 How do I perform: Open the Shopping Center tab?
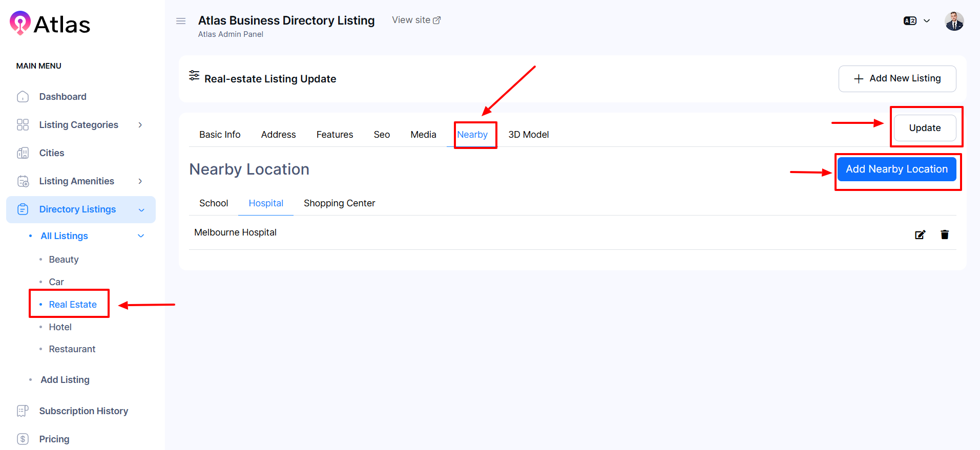pos(339,203)
